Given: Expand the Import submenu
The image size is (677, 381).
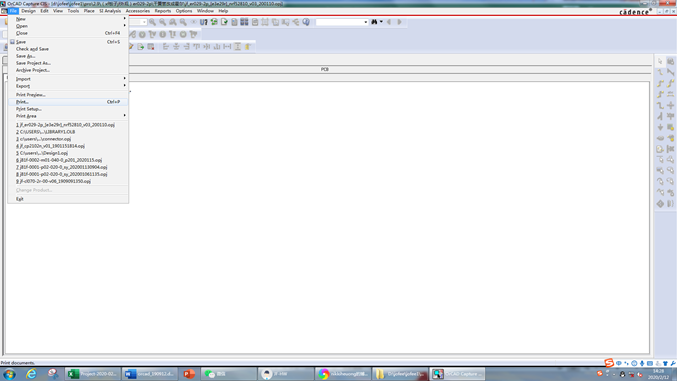Looking at the screenshot, I should pyautogui.click(x=68, y=79).
